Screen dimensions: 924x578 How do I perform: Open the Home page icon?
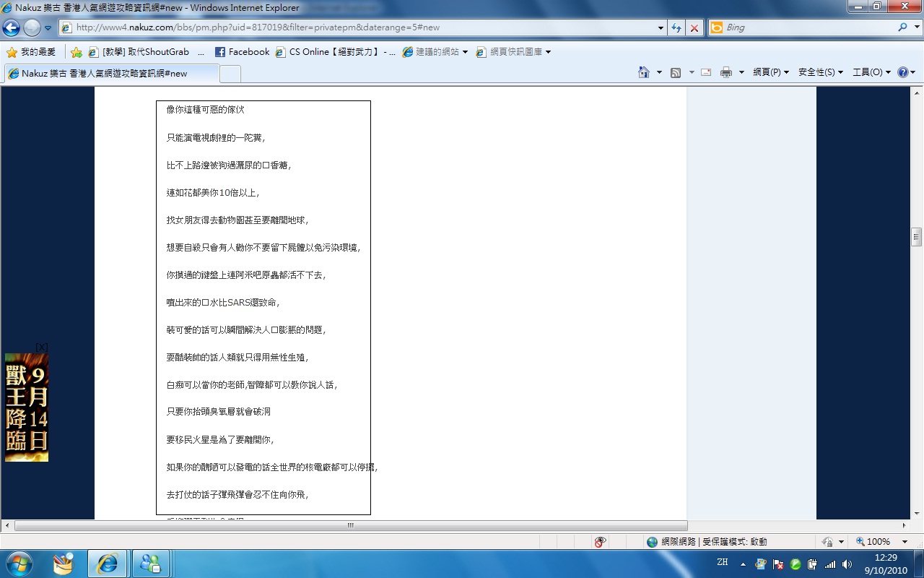click(x=644, y=72)
